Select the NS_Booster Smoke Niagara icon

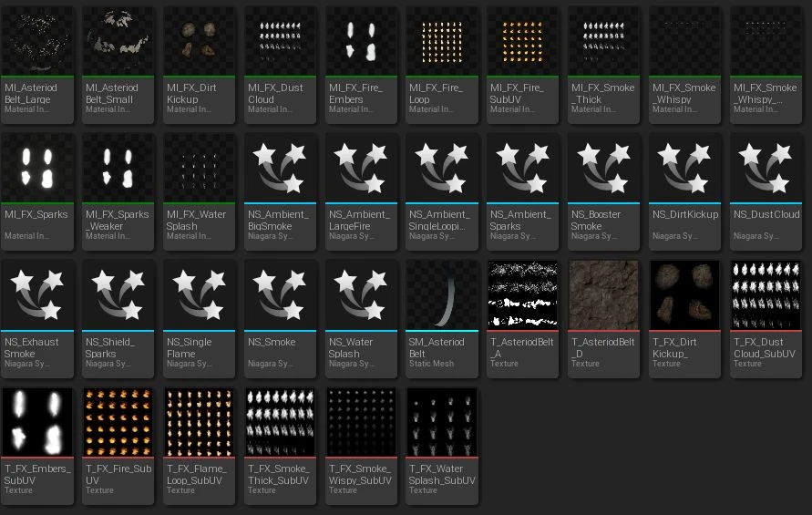604,168
